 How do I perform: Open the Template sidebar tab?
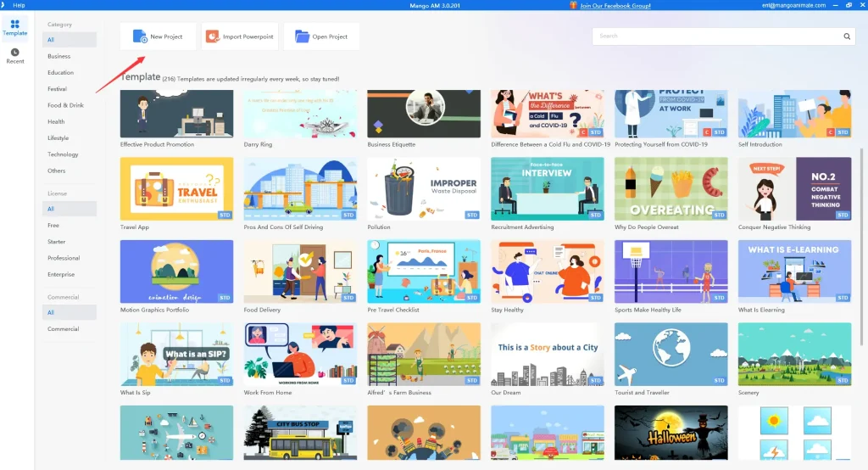coord(15,28)
